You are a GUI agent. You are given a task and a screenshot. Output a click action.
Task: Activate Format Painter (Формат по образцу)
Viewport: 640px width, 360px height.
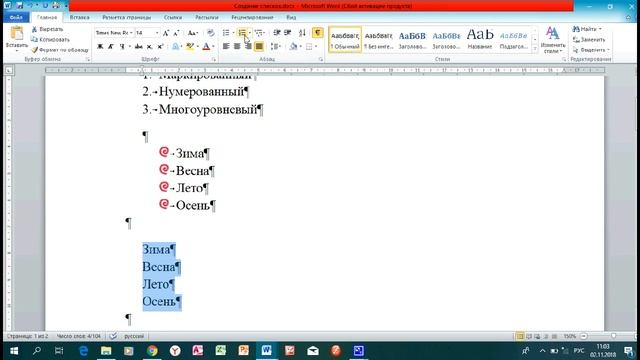(60, 50)
